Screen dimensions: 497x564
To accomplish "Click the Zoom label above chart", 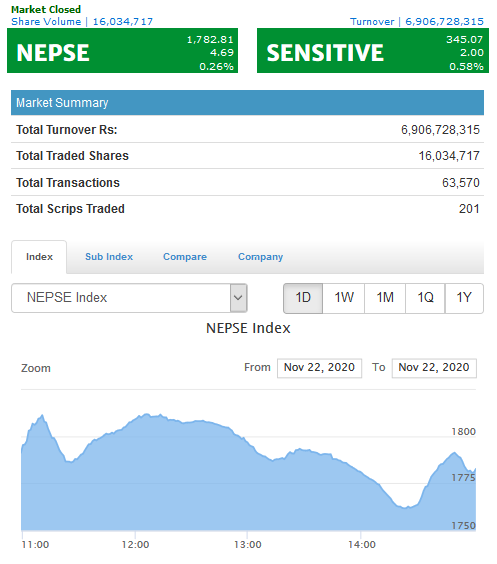I will (36, 368).
